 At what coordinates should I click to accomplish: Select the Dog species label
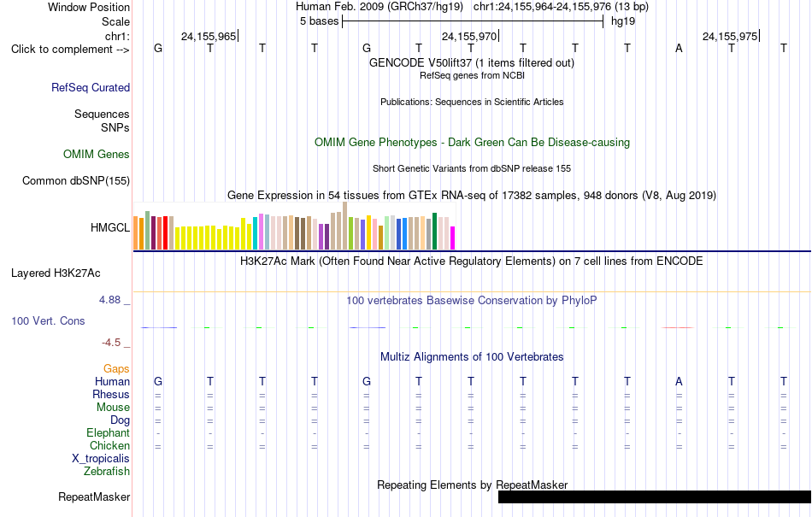click(120, 420)
